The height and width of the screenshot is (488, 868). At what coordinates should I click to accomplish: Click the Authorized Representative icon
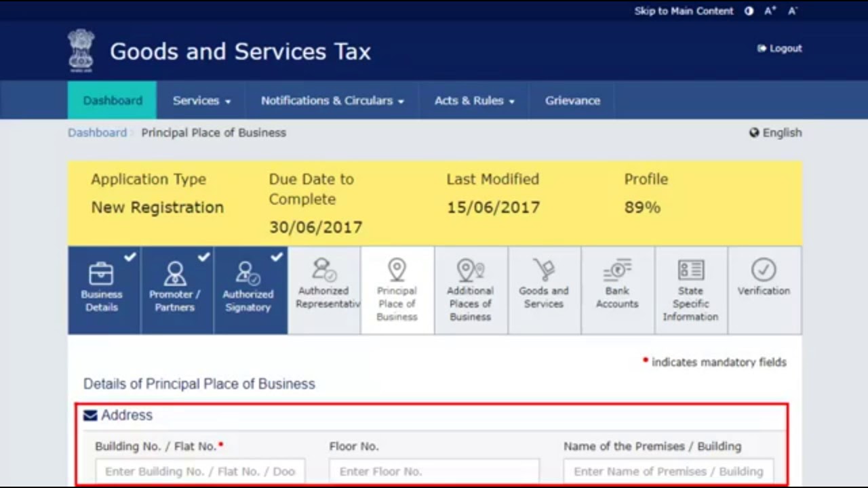[323, 270]
